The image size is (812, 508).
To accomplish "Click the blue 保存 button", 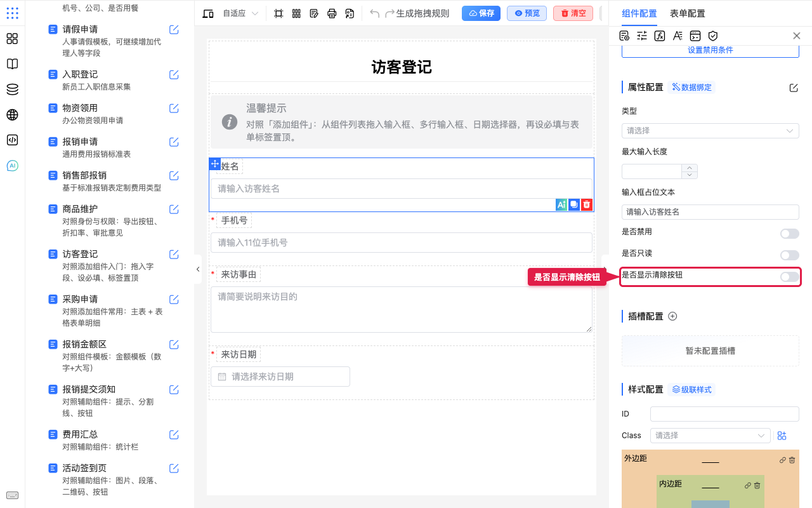I will (x=481, y=13).
